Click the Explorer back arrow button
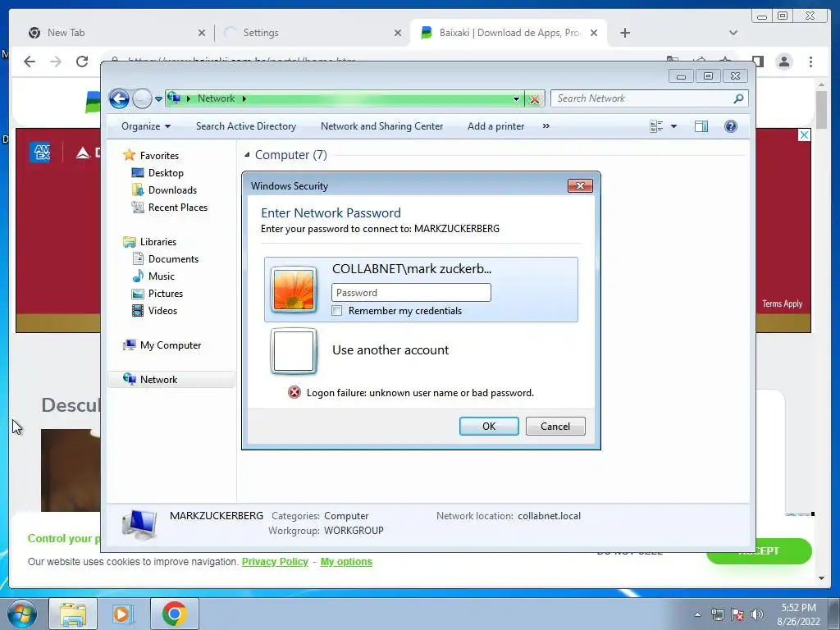 [x=119, y=98]
